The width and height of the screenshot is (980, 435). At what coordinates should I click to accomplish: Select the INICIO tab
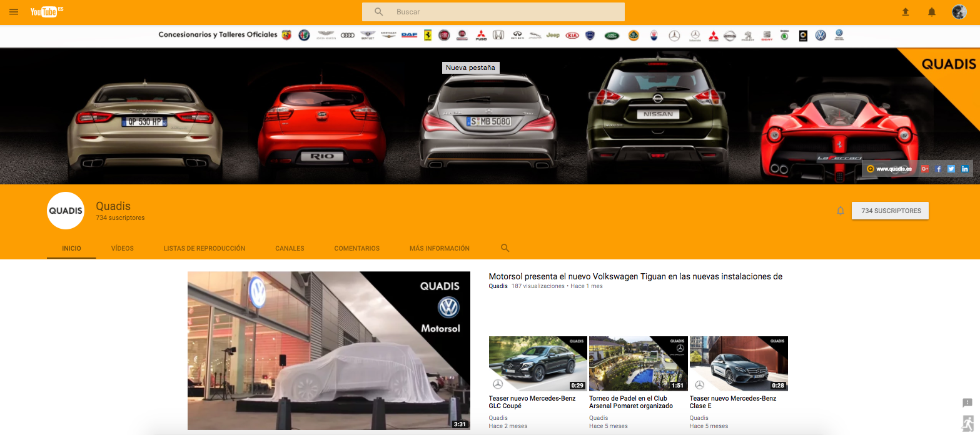coord(71,248)
